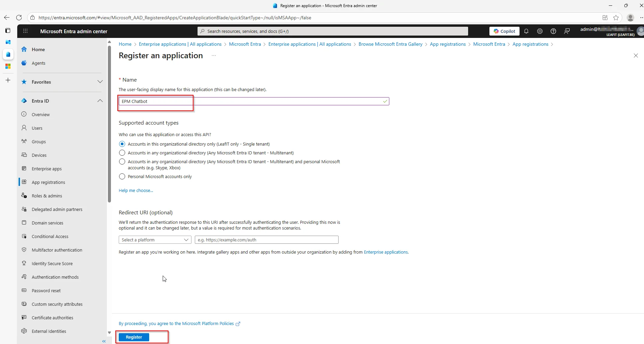
Task: Click the Roles & admins icon
Action: point(24,195)
